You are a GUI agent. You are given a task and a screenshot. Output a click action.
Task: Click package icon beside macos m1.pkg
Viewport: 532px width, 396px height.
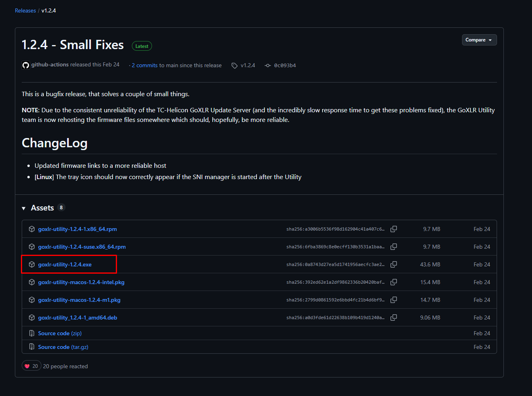click(32, 300)
